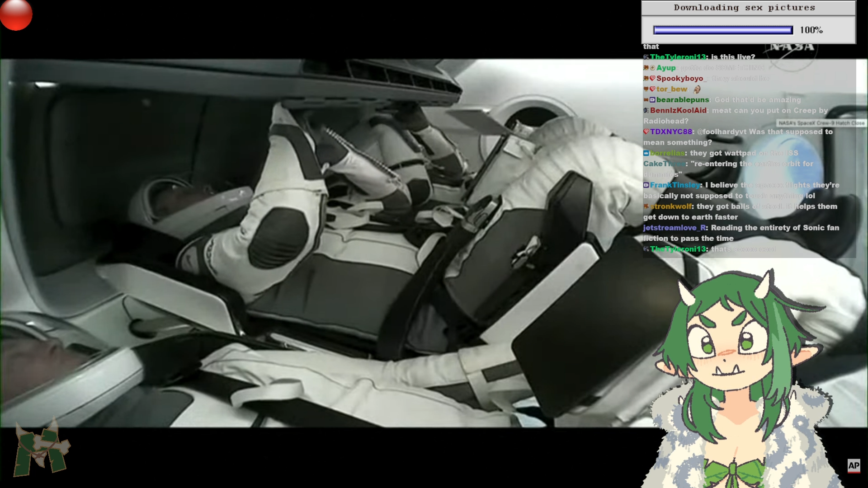
Task: Click the heart badge next to TDXNYC88
Action: click(x=646, y=132)
